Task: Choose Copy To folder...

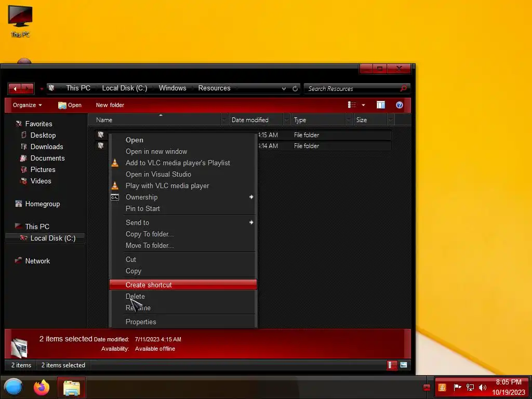Action: pyautogui.click(x=183, y=234)
